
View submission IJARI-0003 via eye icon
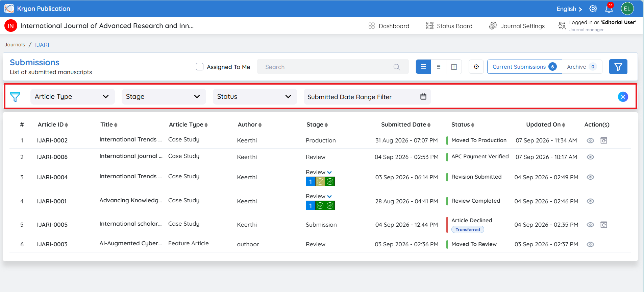coord(590,244)
